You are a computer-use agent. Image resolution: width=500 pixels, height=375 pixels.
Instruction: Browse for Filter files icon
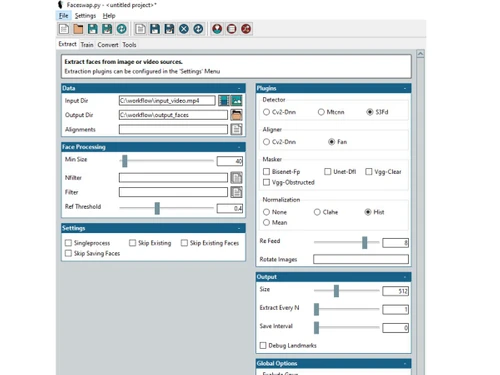coord(236,192)
